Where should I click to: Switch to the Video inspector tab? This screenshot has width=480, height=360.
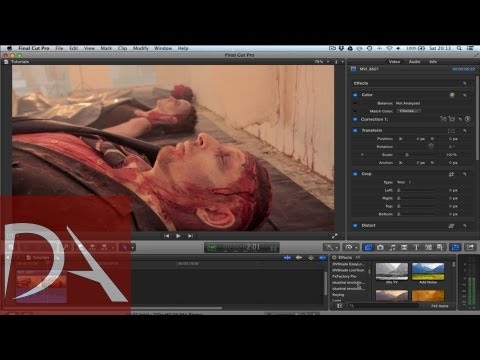[394, 62]
